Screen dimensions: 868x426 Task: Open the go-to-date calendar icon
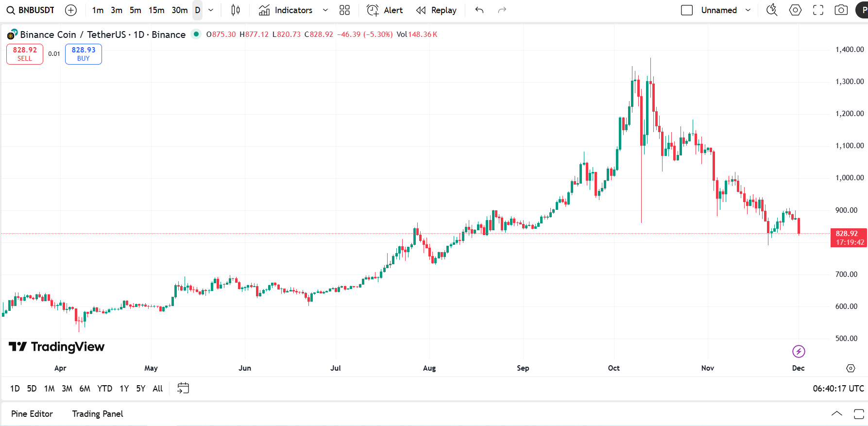coord(183,388)
